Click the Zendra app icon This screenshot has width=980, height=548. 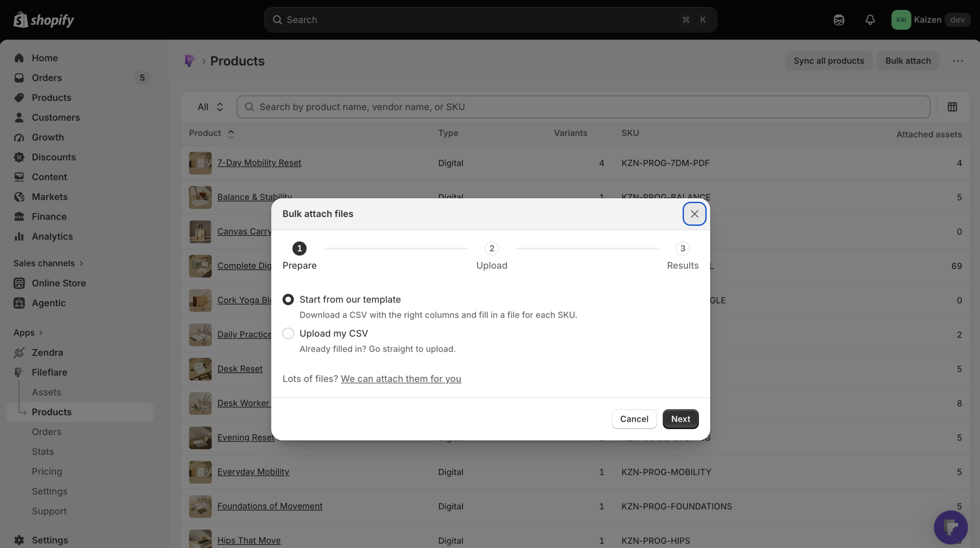pos(19,352)
